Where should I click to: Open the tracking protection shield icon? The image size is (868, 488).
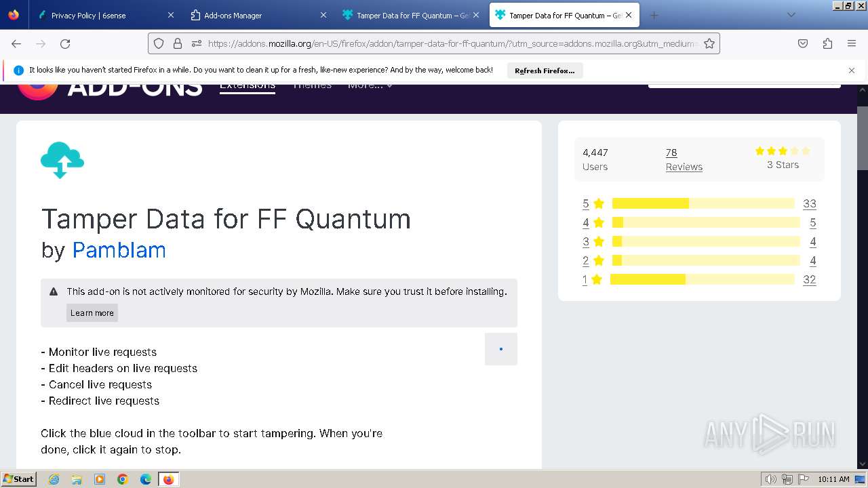coord(159,43)
